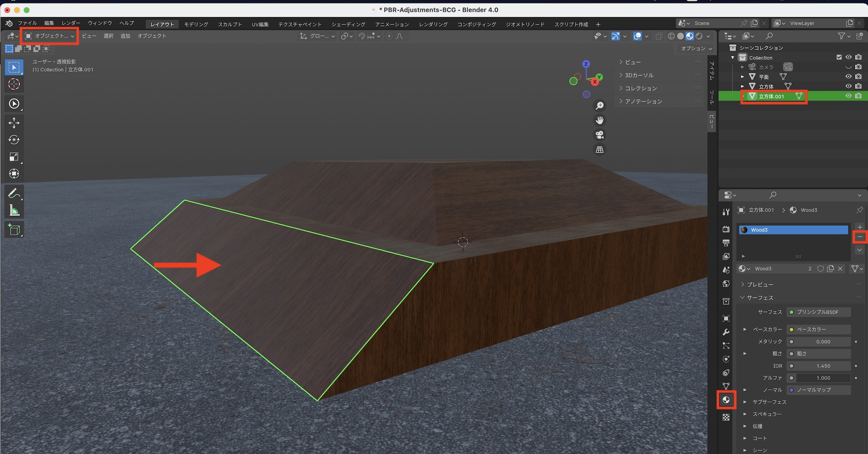The image size is (868, 454).
Task: Uncheck the Collection exclude checkbox
Action: pyautogui.click(x=839, y=57)
